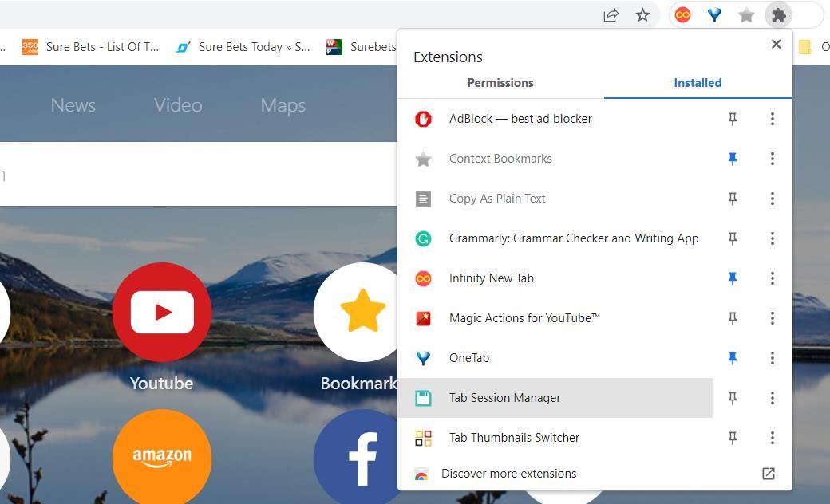830x504 pixels.
Task: Open more options for AdBlock
Action: coord(772,118)
